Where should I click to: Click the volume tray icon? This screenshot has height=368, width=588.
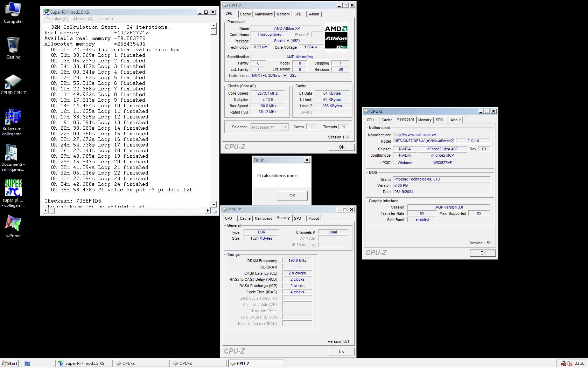point(570,363)
